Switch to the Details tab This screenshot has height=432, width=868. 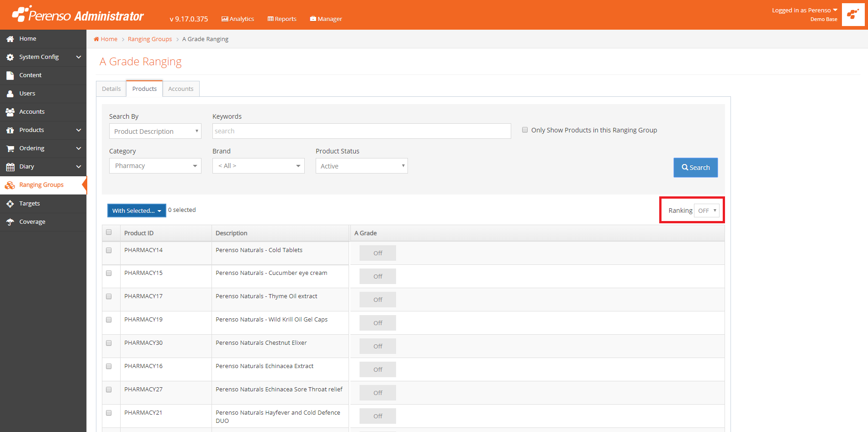tap(111, 89)
